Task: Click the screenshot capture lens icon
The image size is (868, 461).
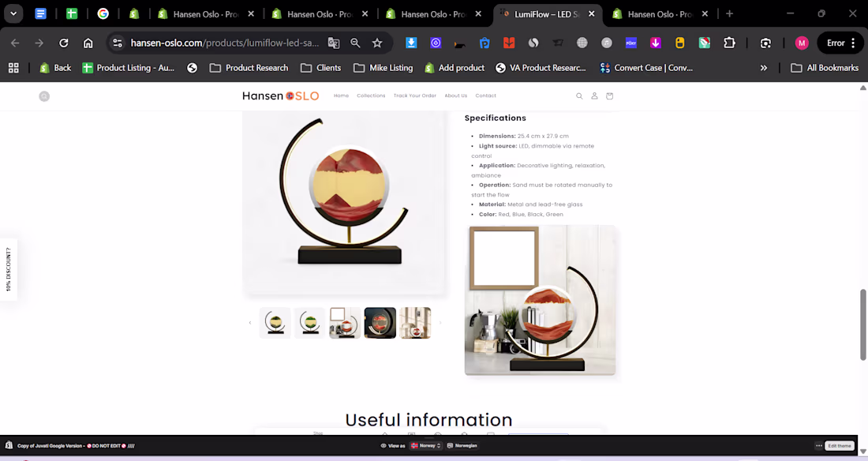Action: (x=765, y=43)
